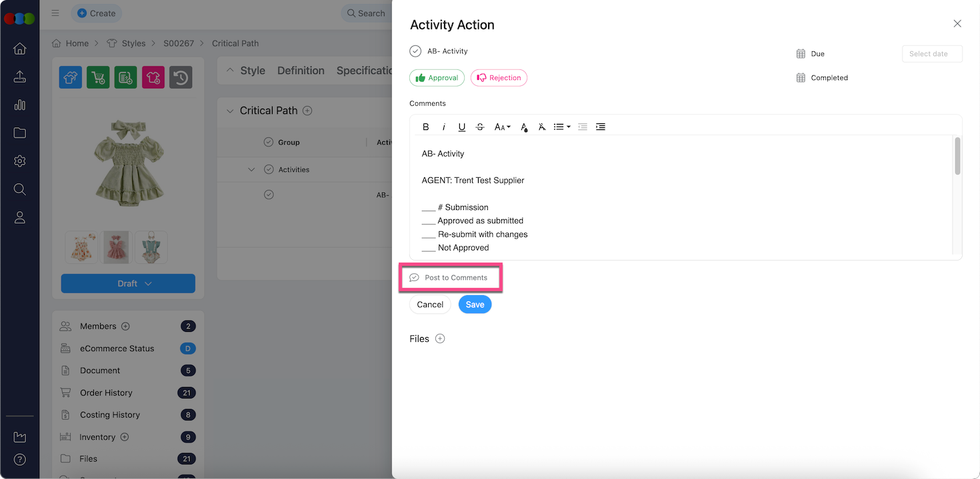Apply underline formatting in editor
Viewport: 980px width, 479px height.
coord(462,127)
